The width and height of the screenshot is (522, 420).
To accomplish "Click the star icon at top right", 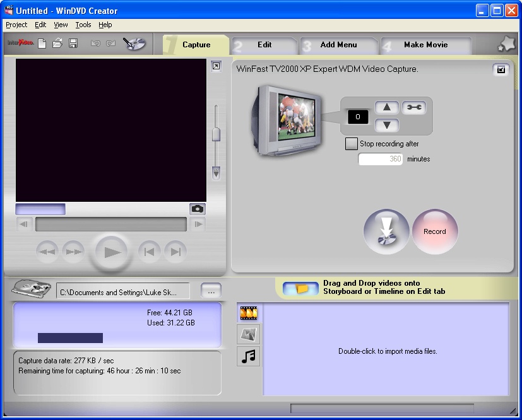I will coord(506,44).
